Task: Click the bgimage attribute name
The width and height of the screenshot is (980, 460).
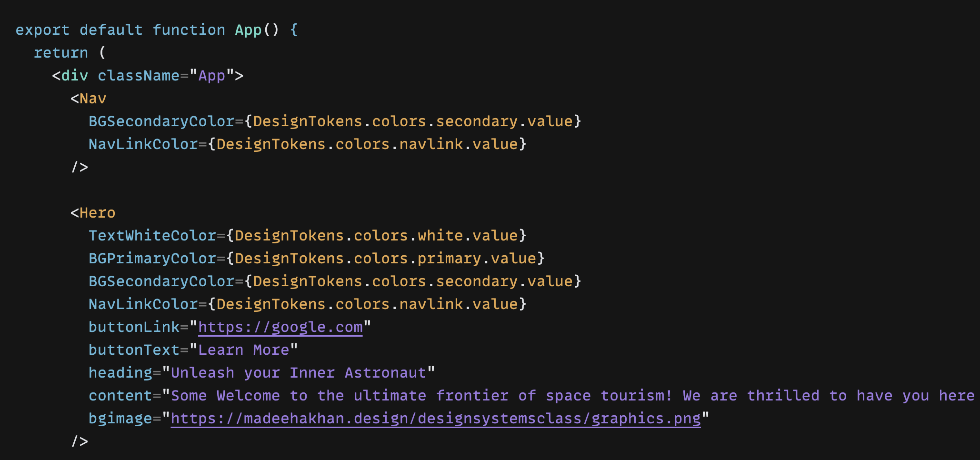Action: [120, 419]
